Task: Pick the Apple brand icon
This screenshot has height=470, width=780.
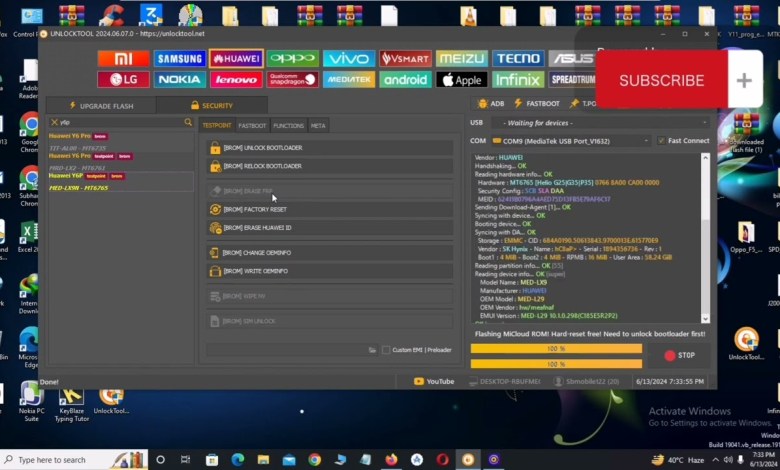Action: [x=461, y=79]
